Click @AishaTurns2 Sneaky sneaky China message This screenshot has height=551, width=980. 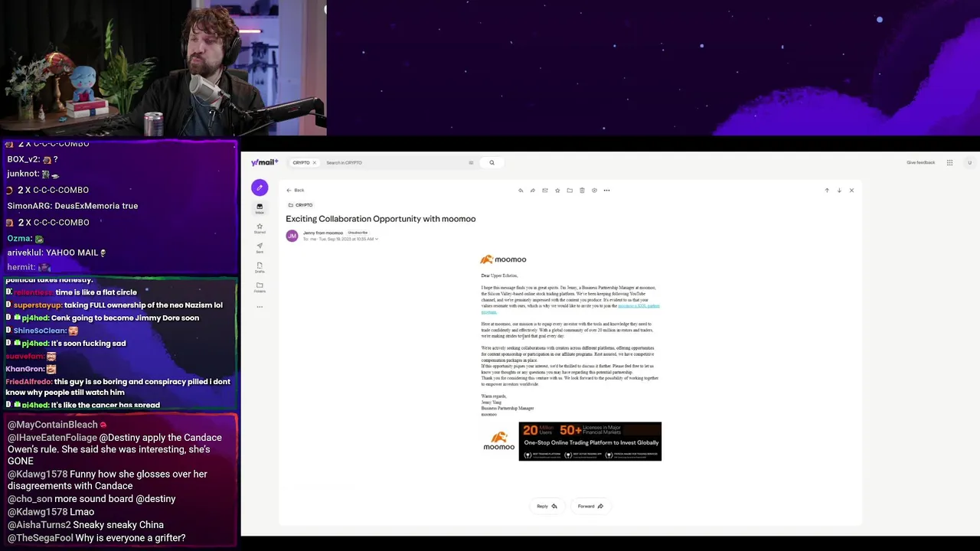(x=86, y=525)
